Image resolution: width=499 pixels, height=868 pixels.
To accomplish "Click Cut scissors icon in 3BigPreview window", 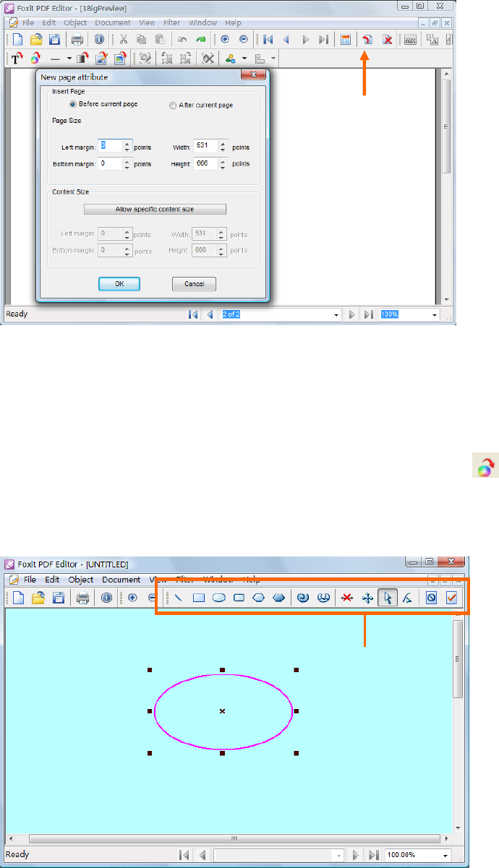I will pyautogui.click(x=124, y=40).
